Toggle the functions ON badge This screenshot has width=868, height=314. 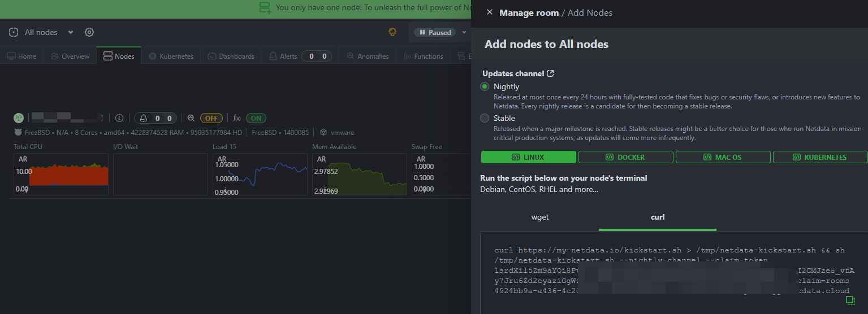point(256,118)
